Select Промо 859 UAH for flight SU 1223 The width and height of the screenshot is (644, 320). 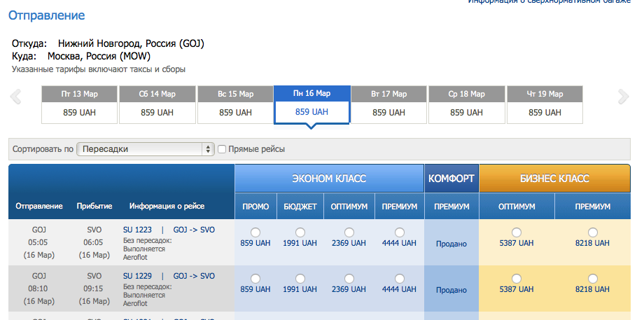click(255, 232)
